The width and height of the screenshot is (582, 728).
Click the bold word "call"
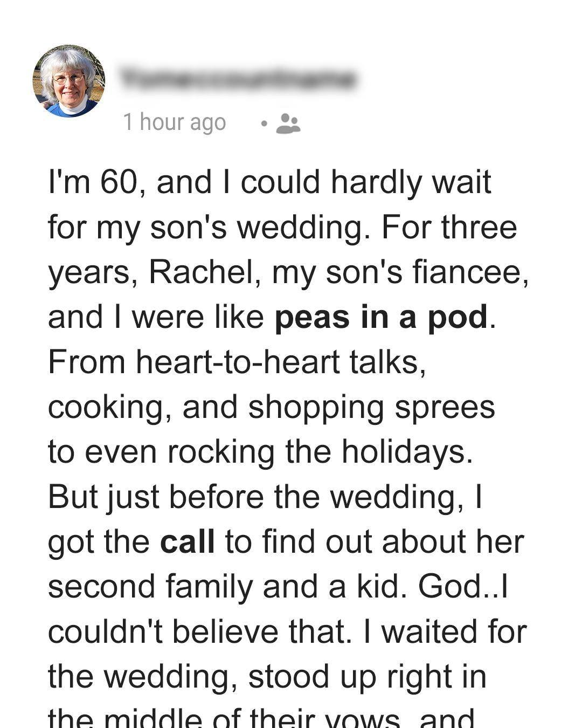click(x=187, y=541)
